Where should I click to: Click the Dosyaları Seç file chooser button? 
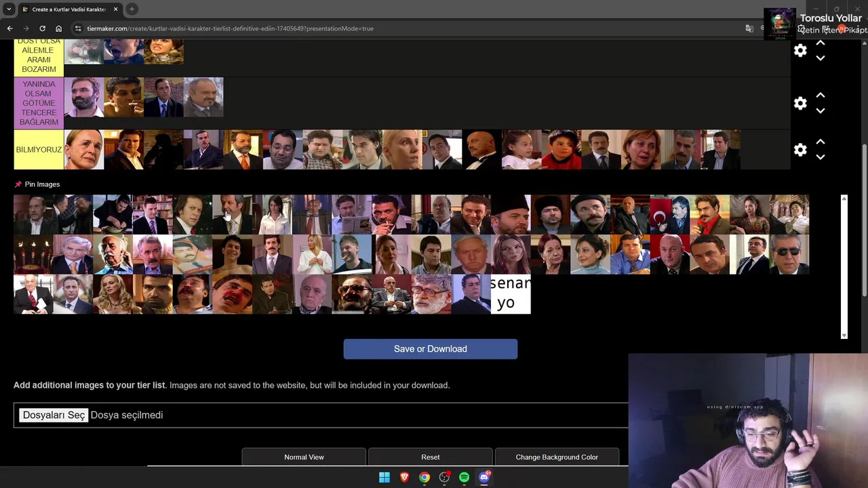pyautogui.click(x=54, y=415)
